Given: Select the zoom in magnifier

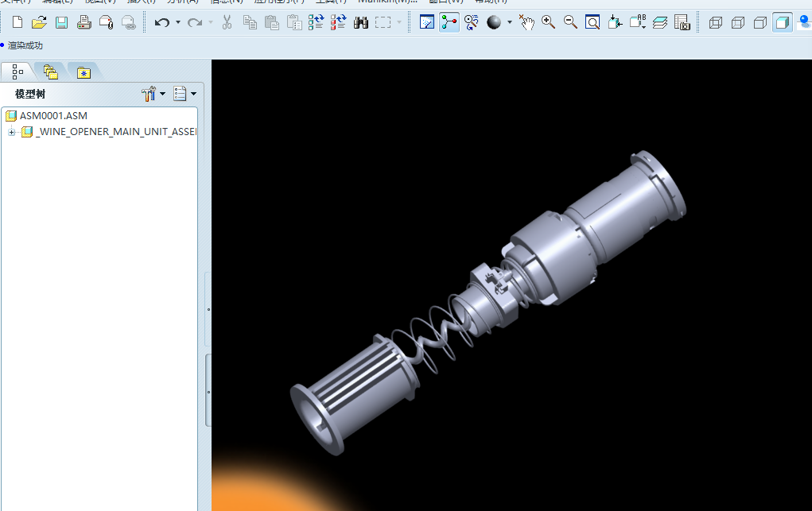Looking at the screenshot, I should click(x=549, y=22).
